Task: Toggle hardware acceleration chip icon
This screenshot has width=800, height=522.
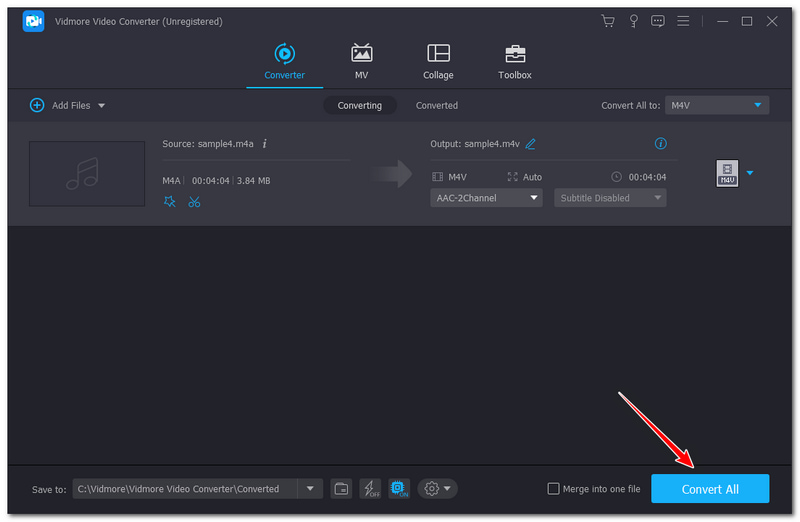Action: pos(398,489)
